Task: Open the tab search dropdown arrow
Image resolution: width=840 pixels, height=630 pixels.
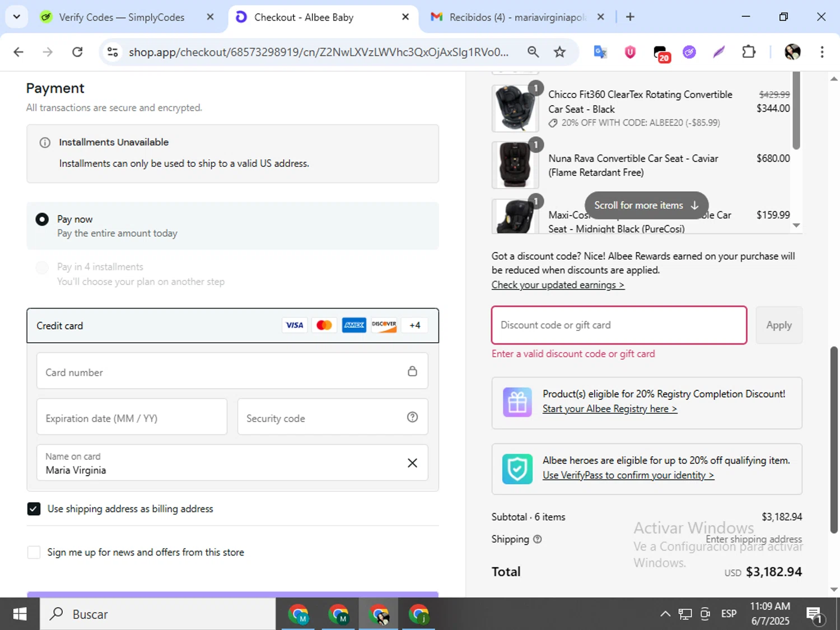Action: point(16,17)
